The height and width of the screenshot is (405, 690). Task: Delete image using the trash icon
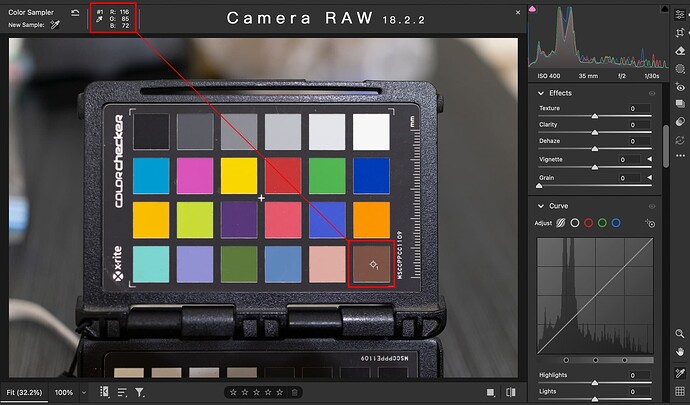click(x=294, y=392)
